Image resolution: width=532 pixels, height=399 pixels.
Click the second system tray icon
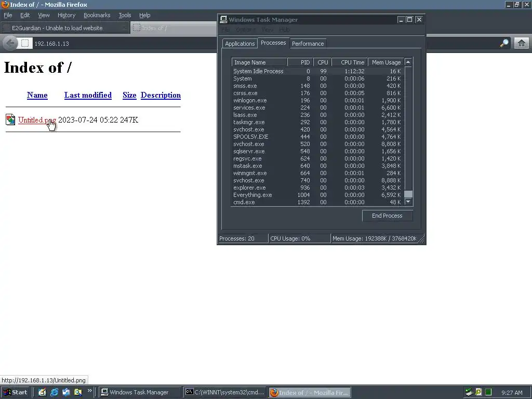coord(478,392)
